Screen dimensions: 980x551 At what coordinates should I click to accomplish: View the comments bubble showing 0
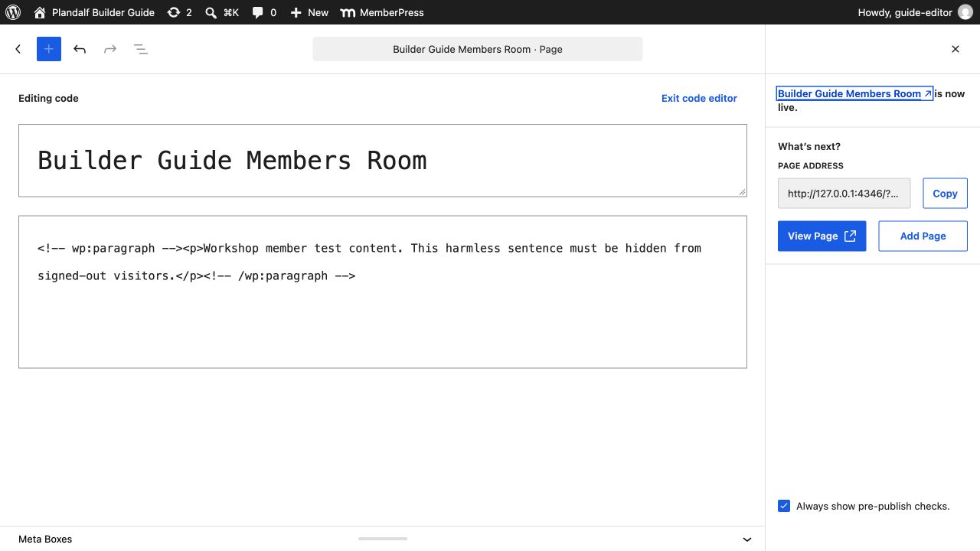click(264, 12)
